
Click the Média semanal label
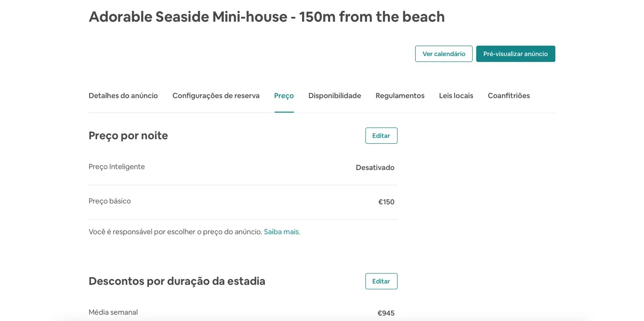[113, 312]
